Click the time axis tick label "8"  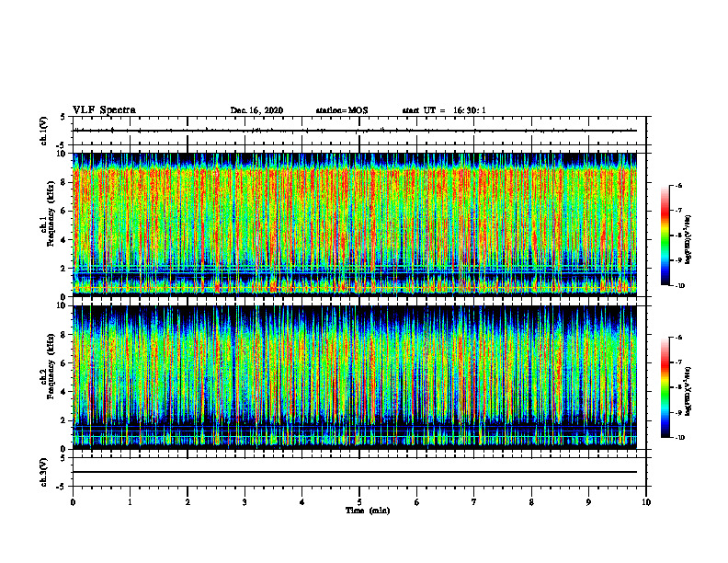point(531,501)
